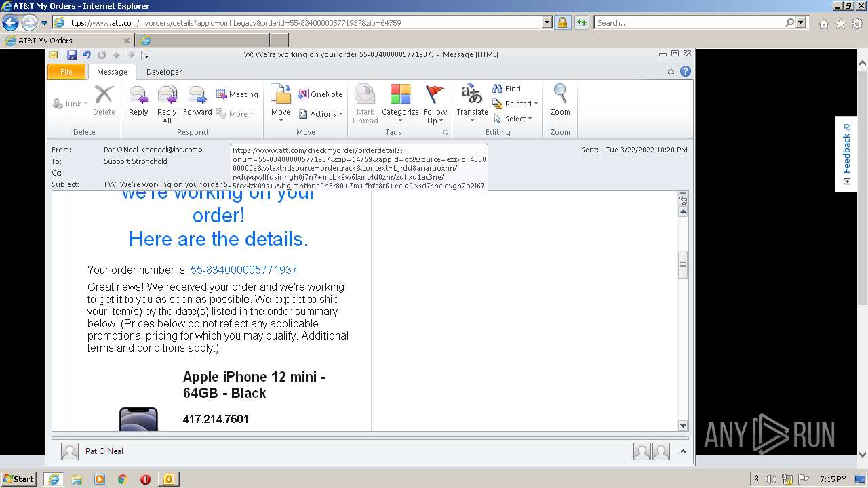Click the Start button
The width and height of the screenshot is (868, 488).
coord(18,479)
